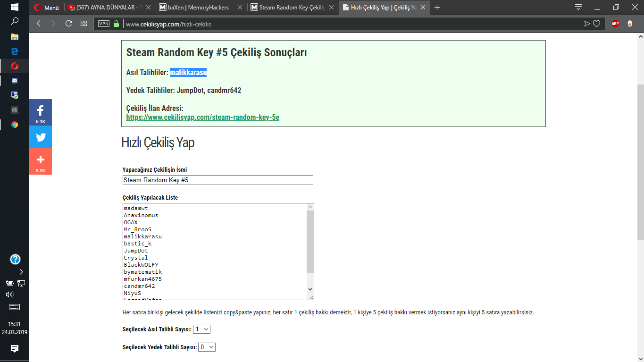Click the madamwt line in the list
This screenshot has width=644, height=362.
136,208
